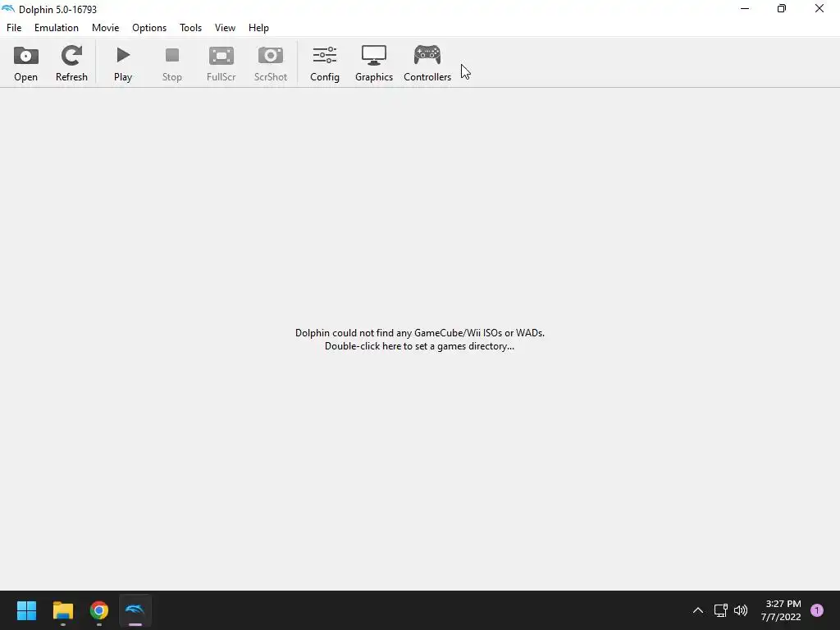
Task: Switch to Google Chrome in taskbar
Action: coord(99,610)
